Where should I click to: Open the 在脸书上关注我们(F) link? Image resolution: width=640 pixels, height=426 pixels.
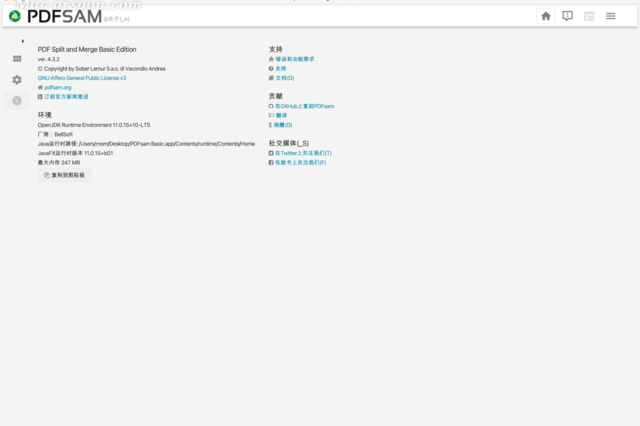(300, 162)
